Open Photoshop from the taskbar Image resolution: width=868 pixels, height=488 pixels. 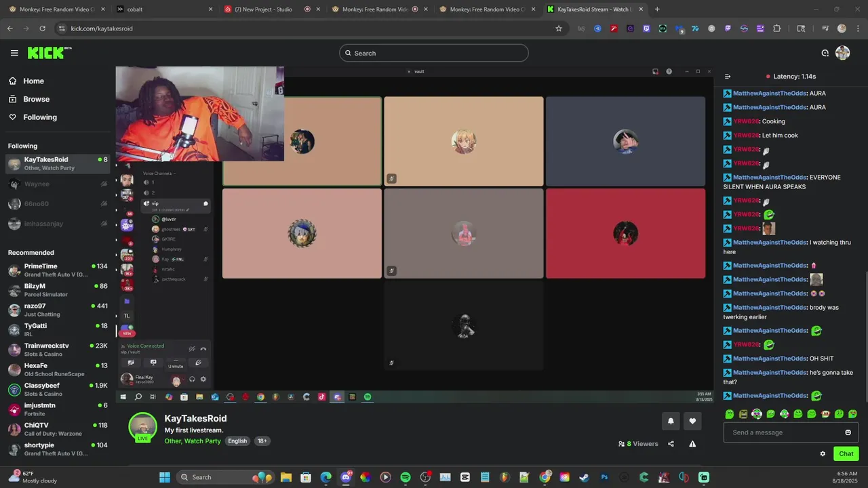pos(604,477)
